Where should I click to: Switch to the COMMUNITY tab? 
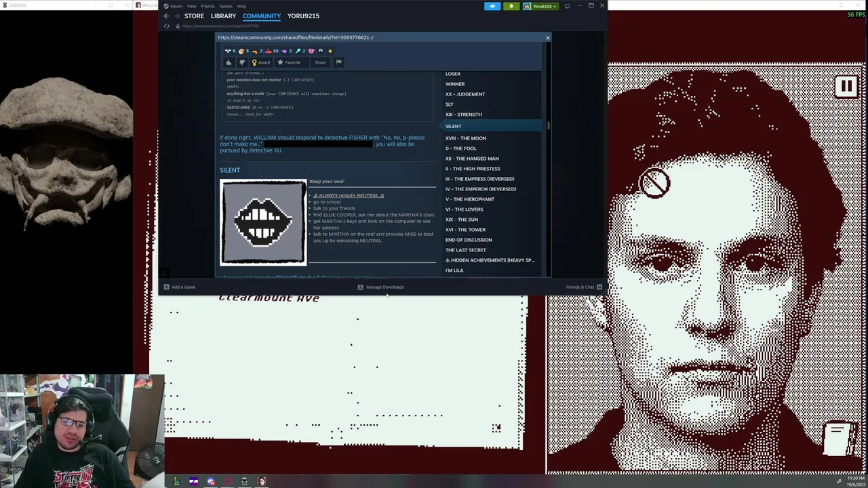coord(262,16)
